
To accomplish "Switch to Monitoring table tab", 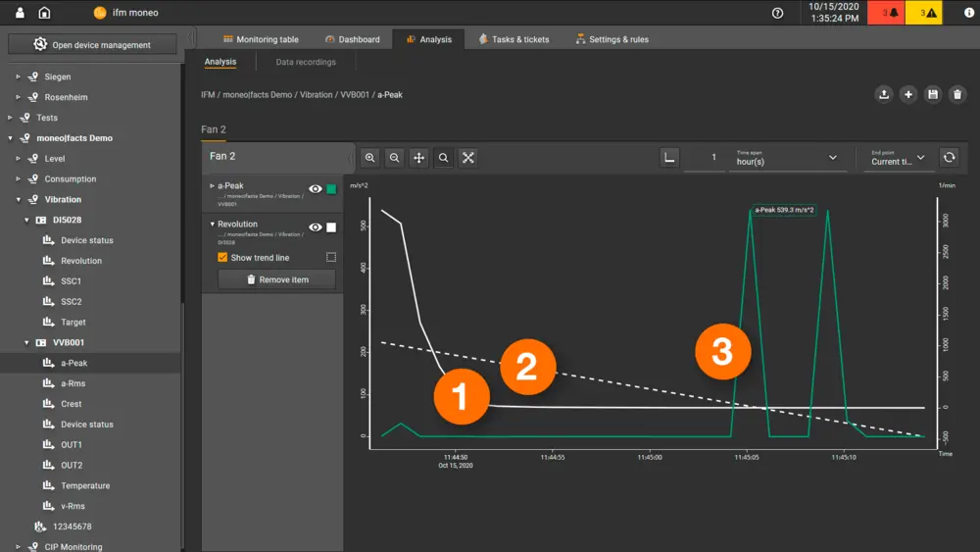I will (262, 39).
